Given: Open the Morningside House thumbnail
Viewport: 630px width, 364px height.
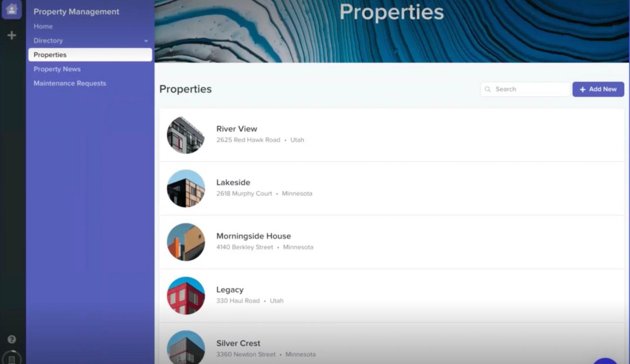Looking at the screenshot, I should [186, 242].
